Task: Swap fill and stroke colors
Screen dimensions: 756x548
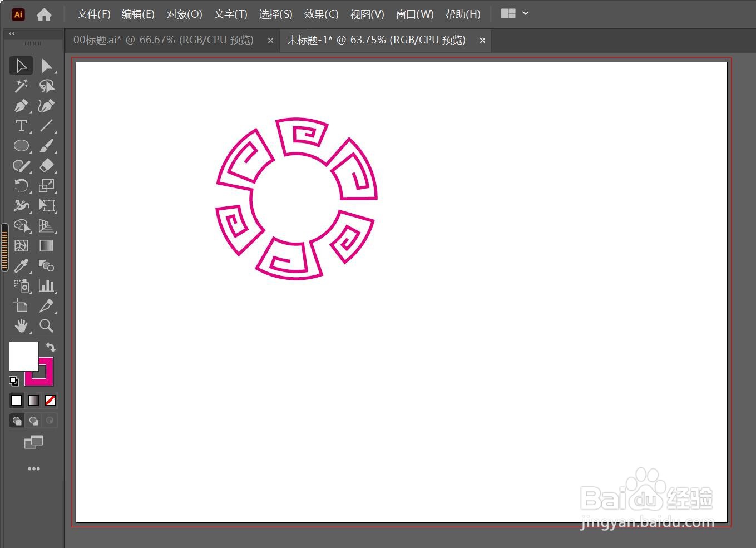Action: pyautogui.click(x=51, y=347)
